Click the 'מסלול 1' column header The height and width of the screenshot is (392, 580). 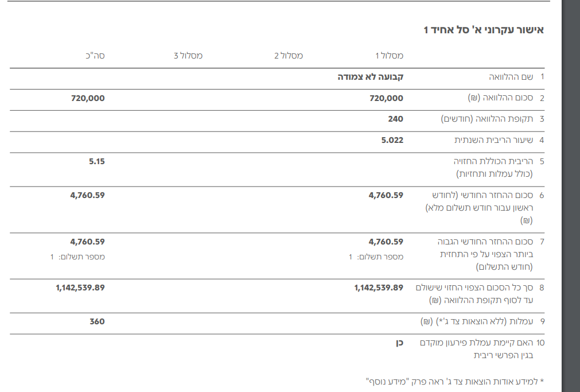click(x=389, y=56)
